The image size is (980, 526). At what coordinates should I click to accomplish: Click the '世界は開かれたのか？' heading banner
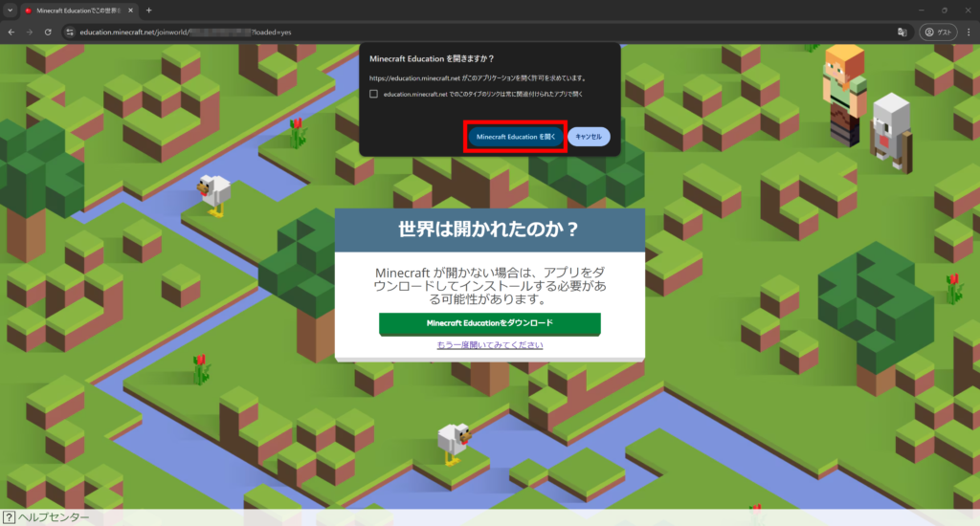(489, 230)
